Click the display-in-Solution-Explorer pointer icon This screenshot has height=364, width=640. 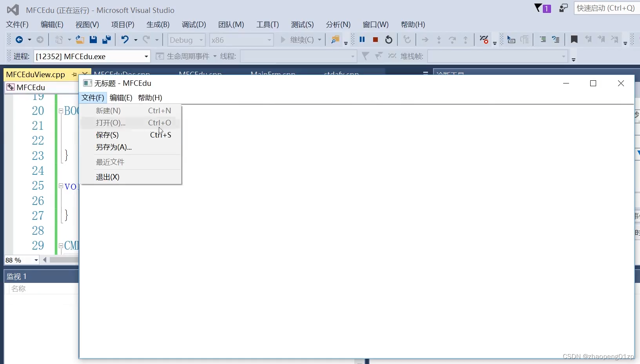(x=511, y=40)
